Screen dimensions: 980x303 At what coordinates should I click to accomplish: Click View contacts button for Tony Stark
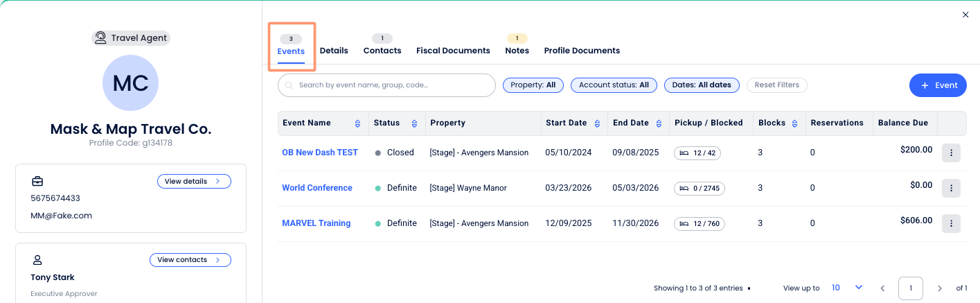[x=190, y=260]
